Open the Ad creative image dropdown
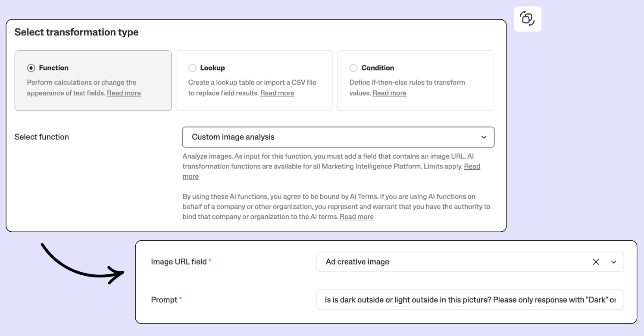The image size is (644, 336). (x=453, y=262)
